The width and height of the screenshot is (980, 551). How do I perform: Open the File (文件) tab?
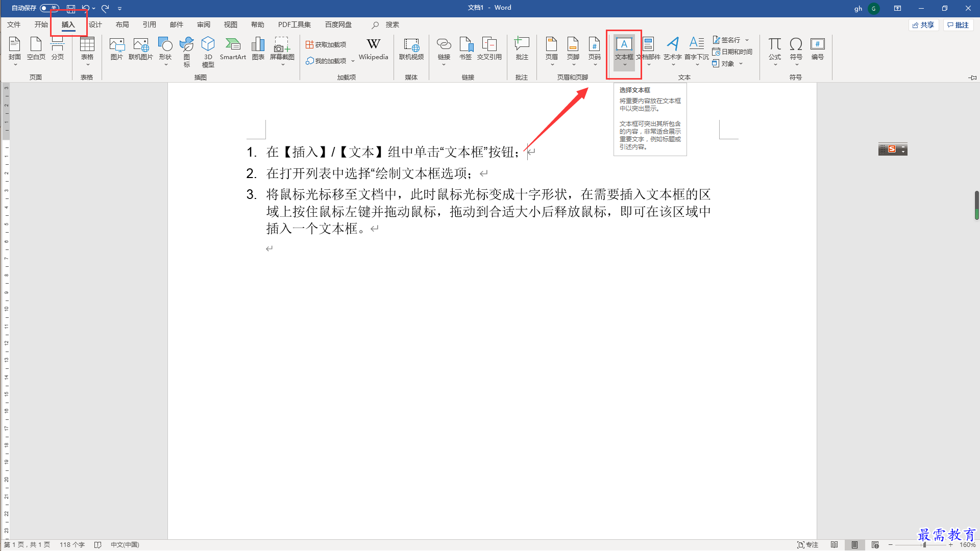(x=14, y=24)
